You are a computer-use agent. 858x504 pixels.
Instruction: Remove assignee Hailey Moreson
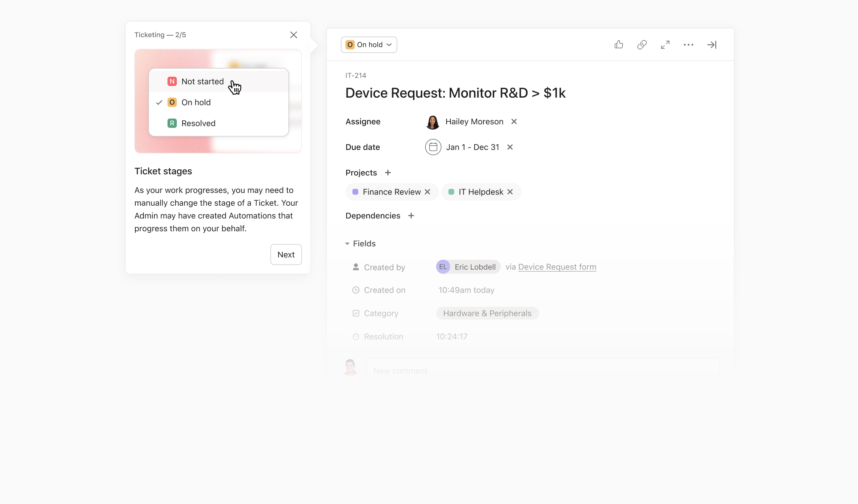[x=514, y=122]
